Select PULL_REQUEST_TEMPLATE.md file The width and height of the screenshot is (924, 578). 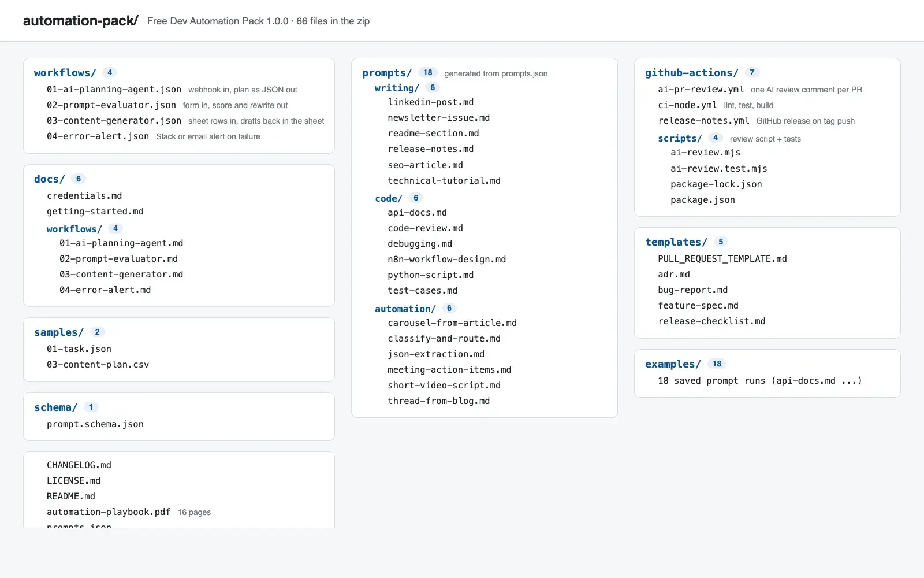(722, 259)
